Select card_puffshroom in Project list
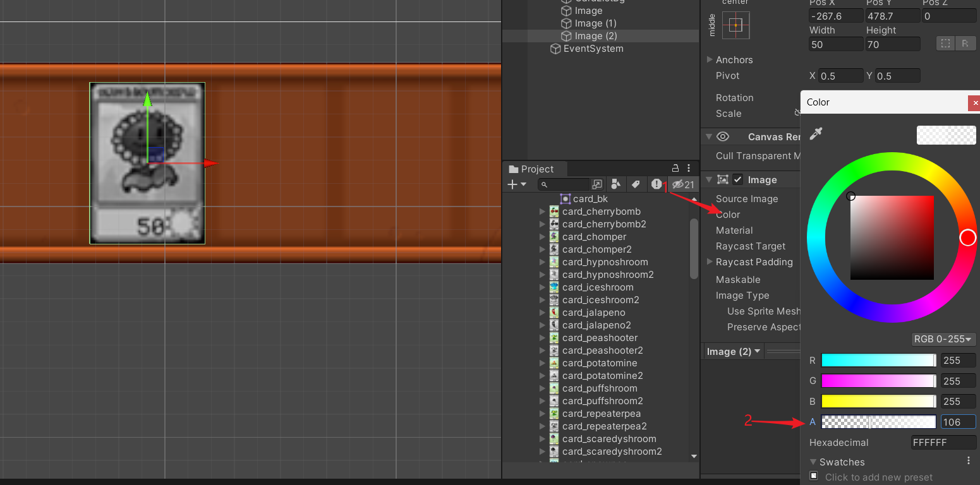Viewport: 980px width, 485px height. [600, 388]
